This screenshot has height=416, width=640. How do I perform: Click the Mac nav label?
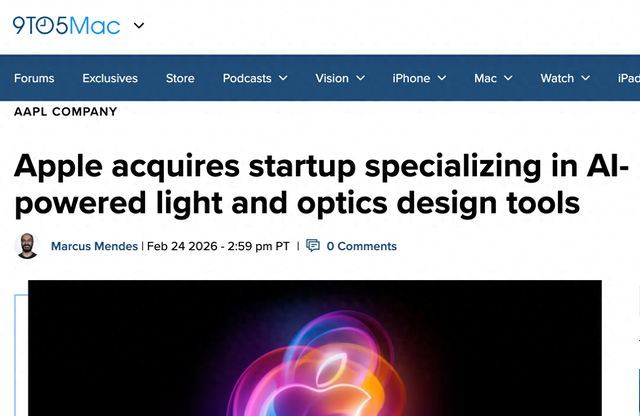[485, 78]
